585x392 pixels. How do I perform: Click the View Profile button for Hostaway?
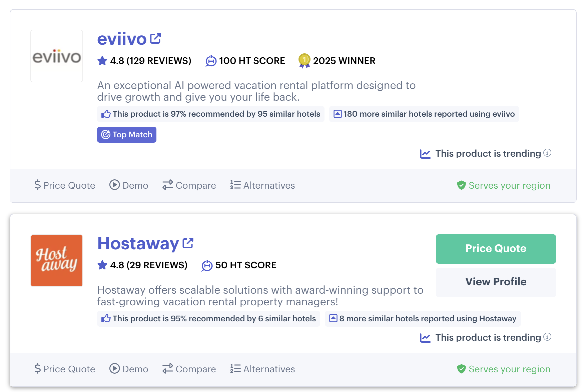pyautogui.click(x=496, y=282)
